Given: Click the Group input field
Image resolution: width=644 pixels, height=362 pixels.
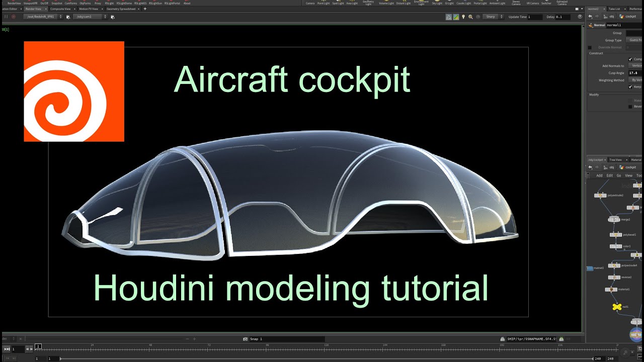Looking at the screenshot, I should point(635,33).
